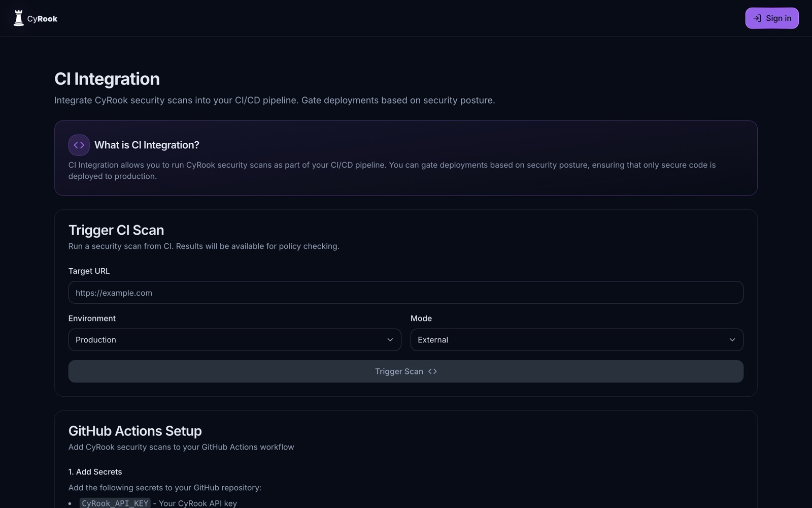
Task: Open the CyRook home link text
Action: pos(42,19)
